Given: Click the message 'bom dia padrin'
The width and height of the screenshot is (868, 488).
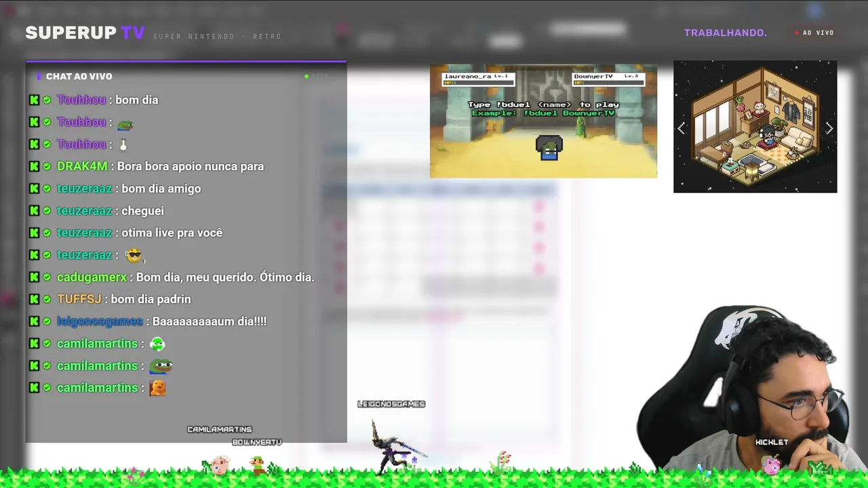Looking at the screenshot, I should [151, 299].
